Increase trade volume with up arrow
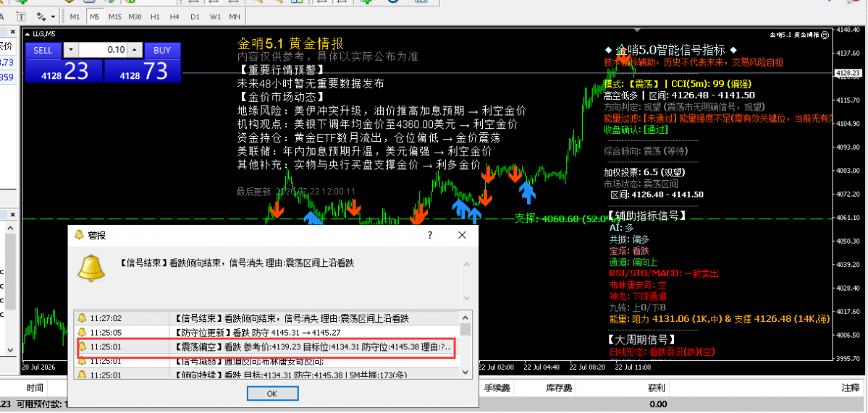The height and width of the screenshot is (413, 868). (135, 50)
